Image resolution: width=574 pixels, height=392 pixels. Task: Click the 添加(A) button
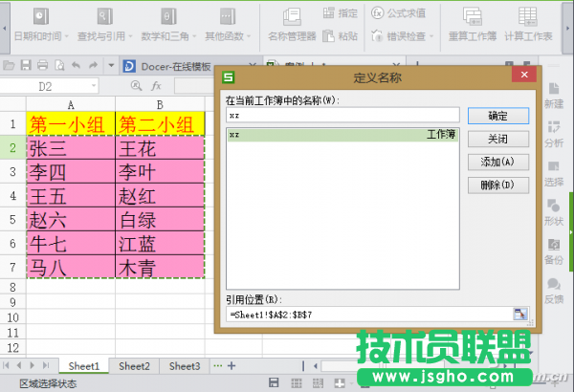click(x=497, y=162)
